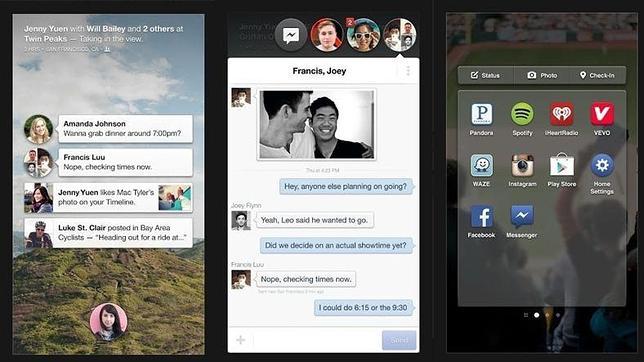The height and width of the screenshot is (362, 644).
Task: Open the Waze app icon
Action: pyautogui.click(x=481, y=166)
